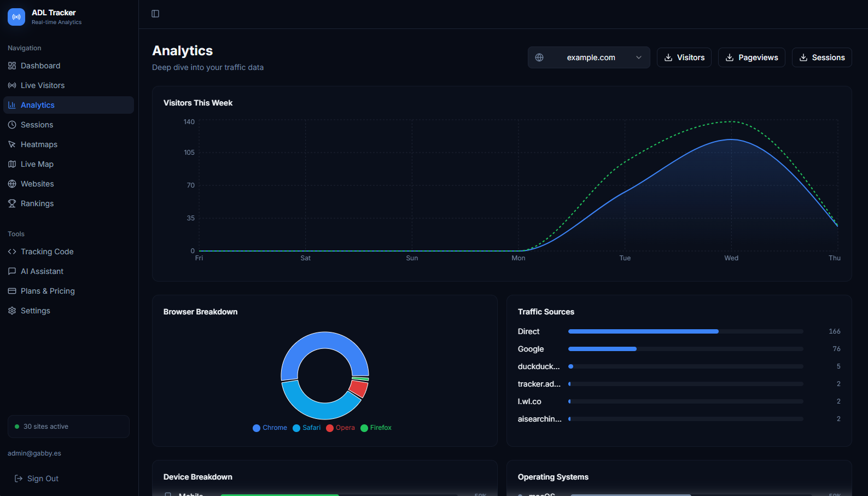Click the Sessions clock icon
868x496 pixels.
pos(12,125)
